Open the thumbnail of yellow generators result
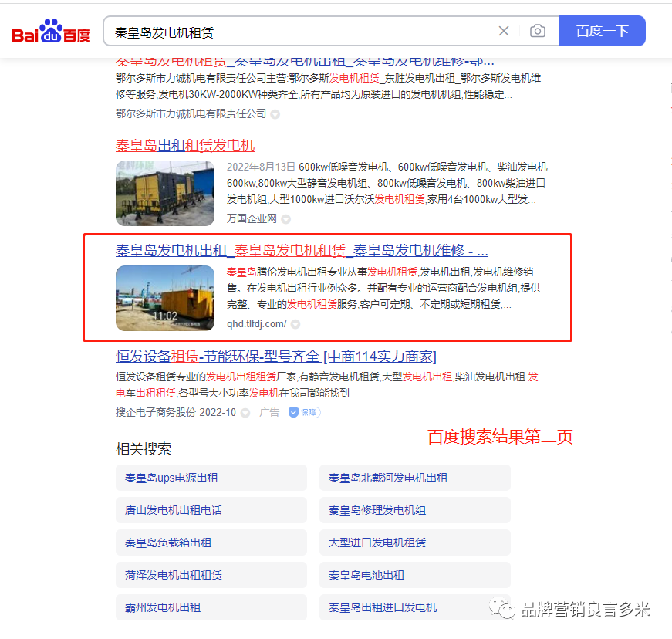The width and height of the screenshot is (672, 639). tap(165, 193)
